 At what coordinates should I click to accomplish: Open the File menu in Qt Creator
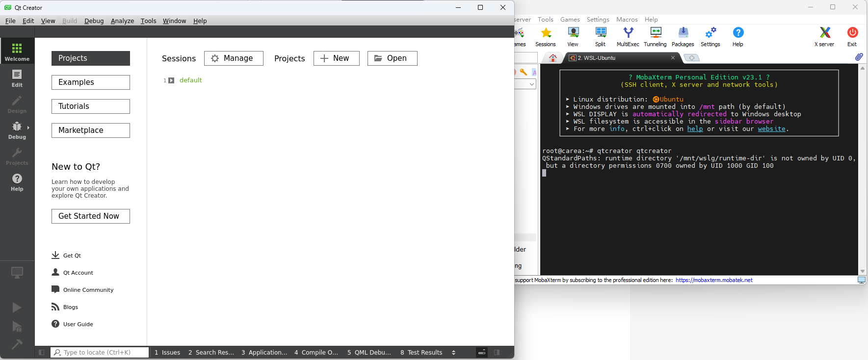tap(10, 21)
